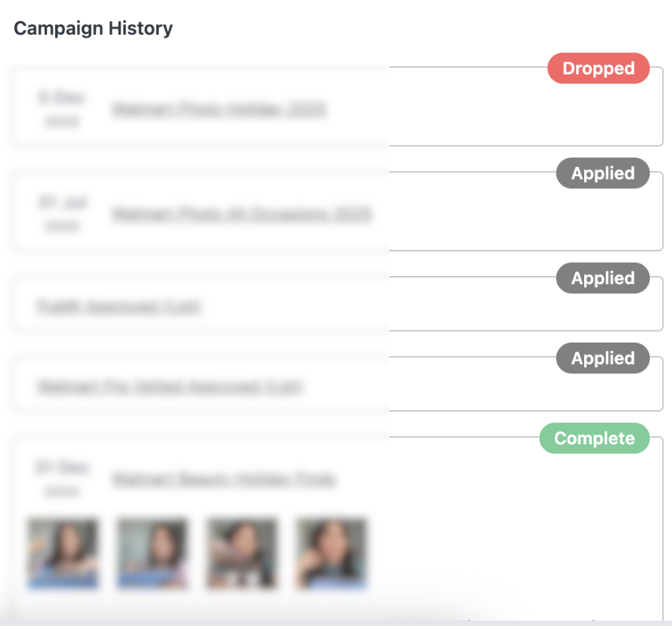Click the second Applied status badge
This screenshot has width=672, height=626.
tap(602, 278)
